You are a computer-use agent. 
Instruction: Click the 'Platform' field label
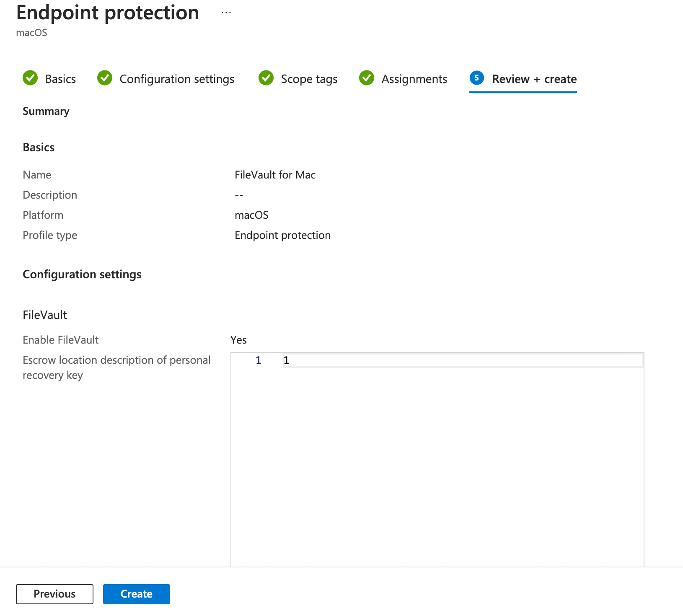43,215
